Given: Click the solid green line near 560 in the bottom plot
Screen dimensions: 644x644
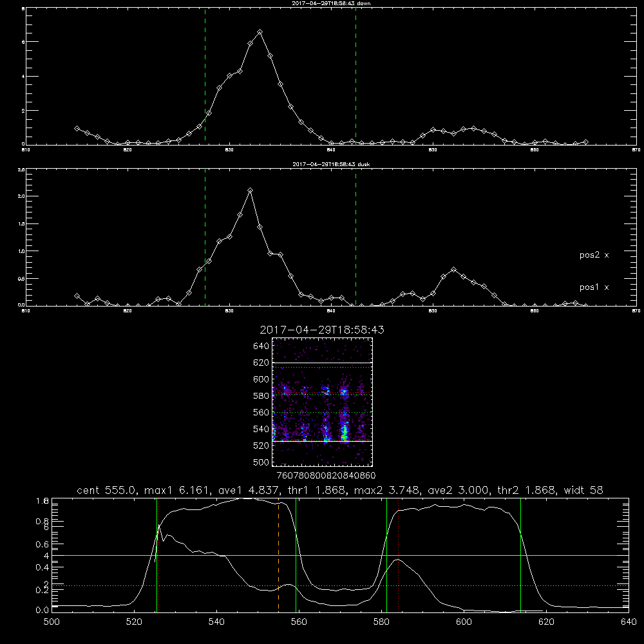Looking at the screenshot, I should click(x=296, y=554).
